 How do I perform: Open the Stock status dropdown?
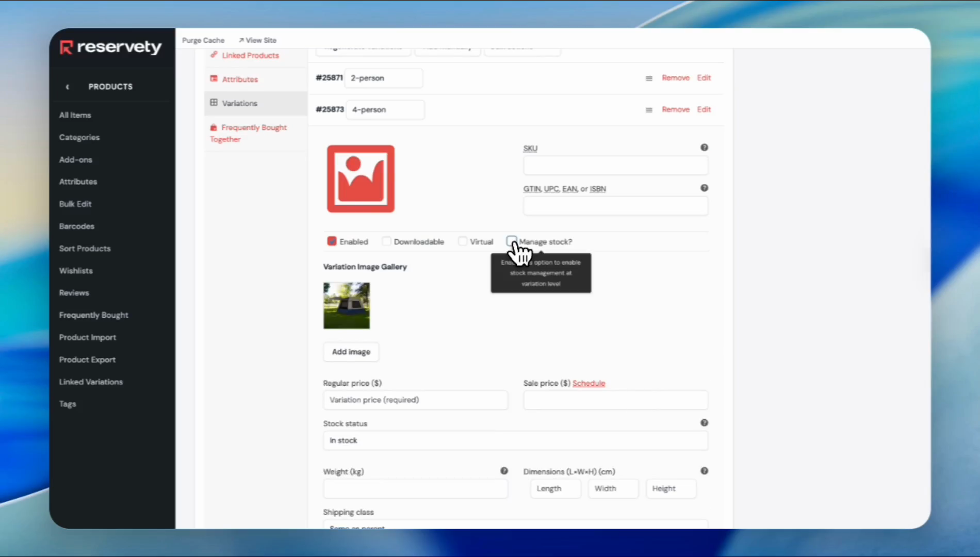point(515,440)
